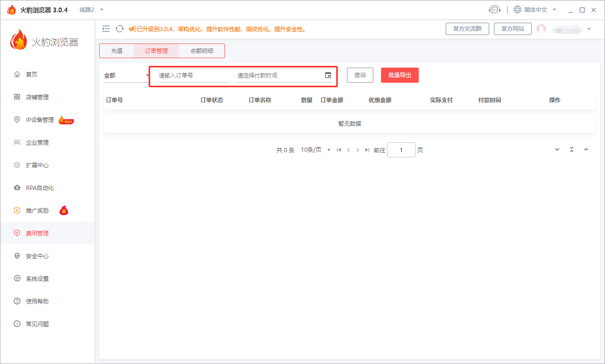The width and height of the screenshot is (605, 364).
Task: Click the next page arrow
Action: pyautogui.click(x=358, y=150)
